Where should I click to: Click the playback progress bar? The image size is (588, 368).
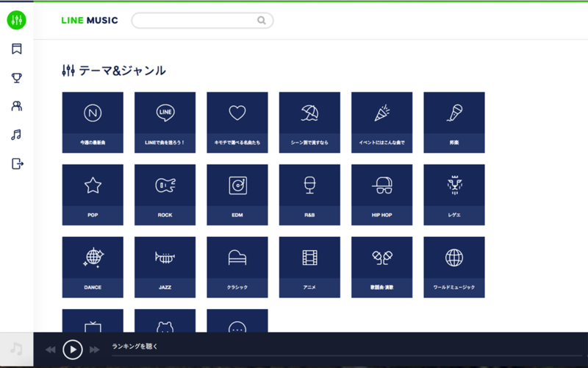(x=347, y=355)
